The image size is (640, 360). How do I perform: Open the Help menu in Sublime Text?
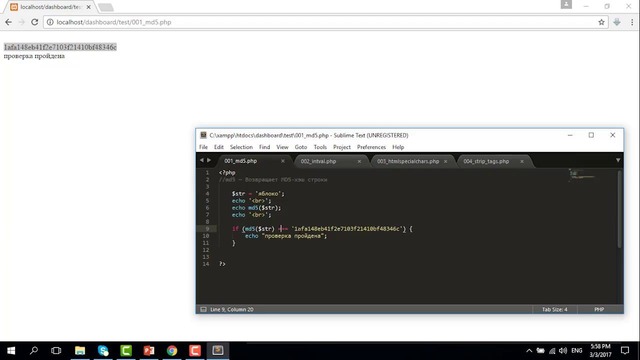(398, 147)
